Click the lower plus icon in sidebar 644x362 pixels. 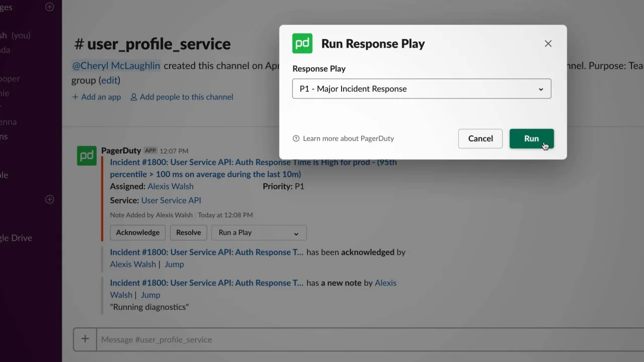click(x=50, y=199)
